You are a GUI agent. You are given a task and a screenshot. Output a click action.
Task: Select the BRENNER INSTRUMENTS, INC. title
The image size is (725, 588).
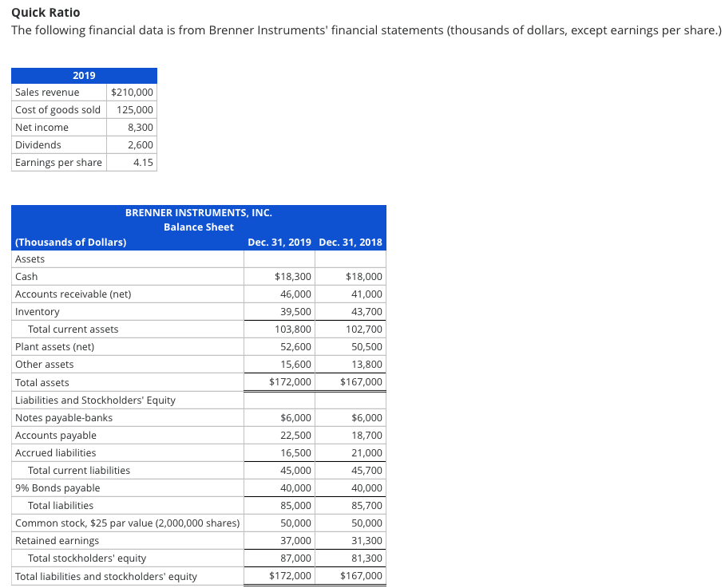(x=198, y=212)
